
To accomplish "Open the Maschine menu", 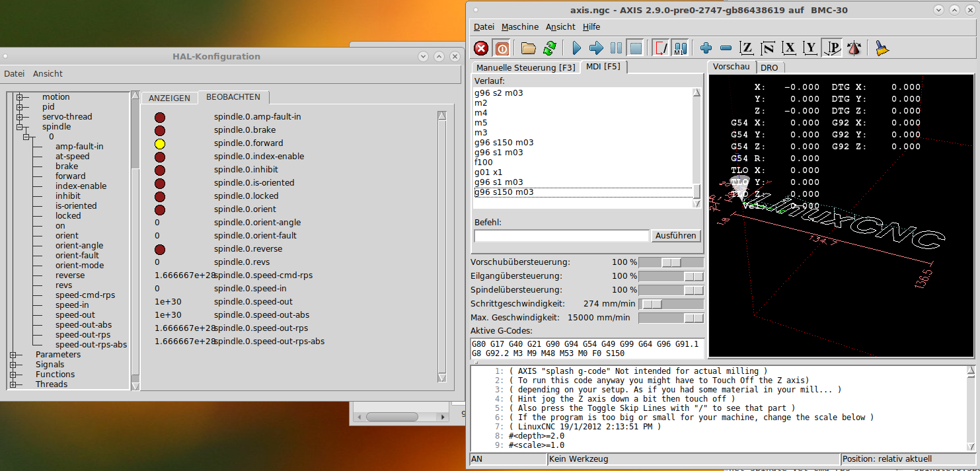I will coord(519,27).
